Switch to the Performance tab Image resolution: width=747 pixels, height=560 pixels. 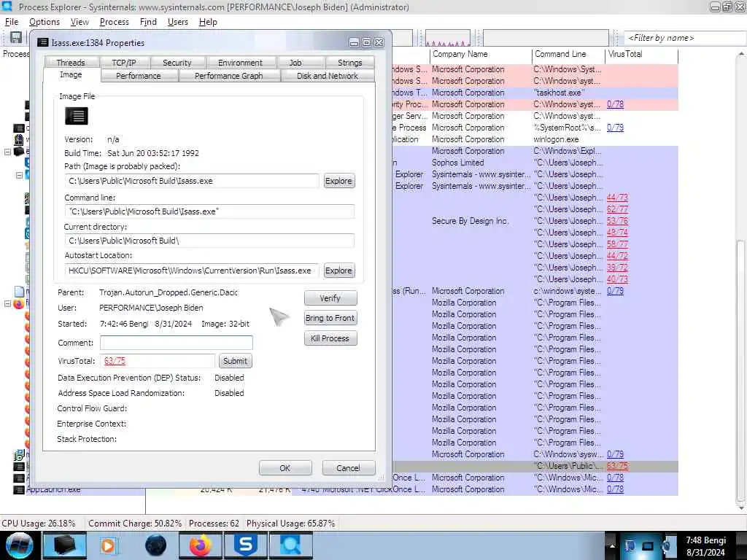coord(139,76)
